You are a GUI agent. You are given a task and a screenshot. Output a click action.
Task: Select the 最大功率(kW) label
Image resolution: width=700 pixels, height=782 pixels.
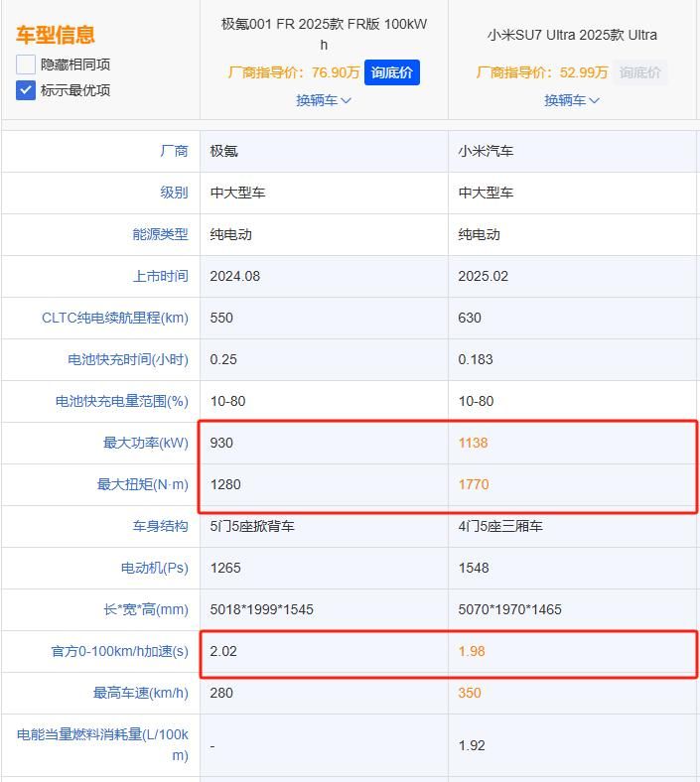pyautogui.click(x=145, y=443)
